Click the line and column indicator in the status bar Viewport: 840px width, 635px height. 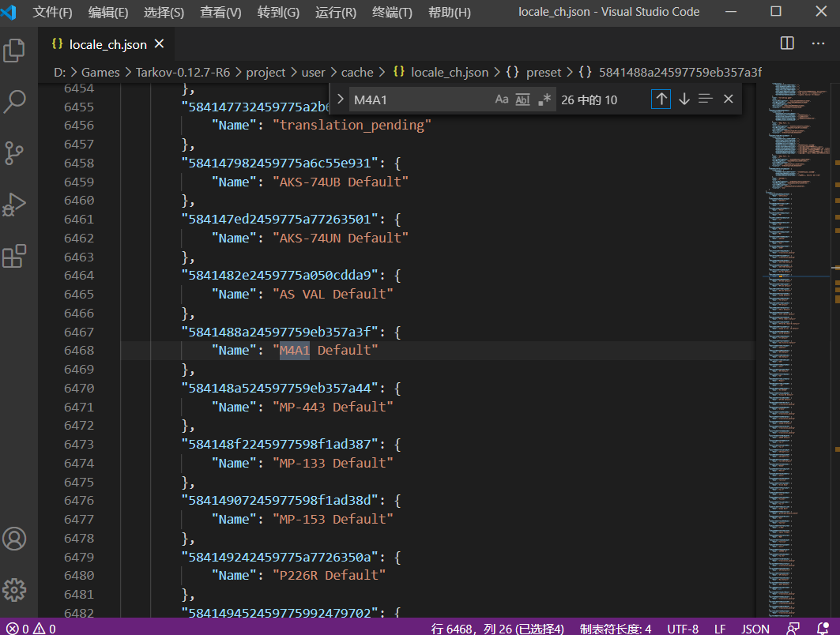point(498,629)
